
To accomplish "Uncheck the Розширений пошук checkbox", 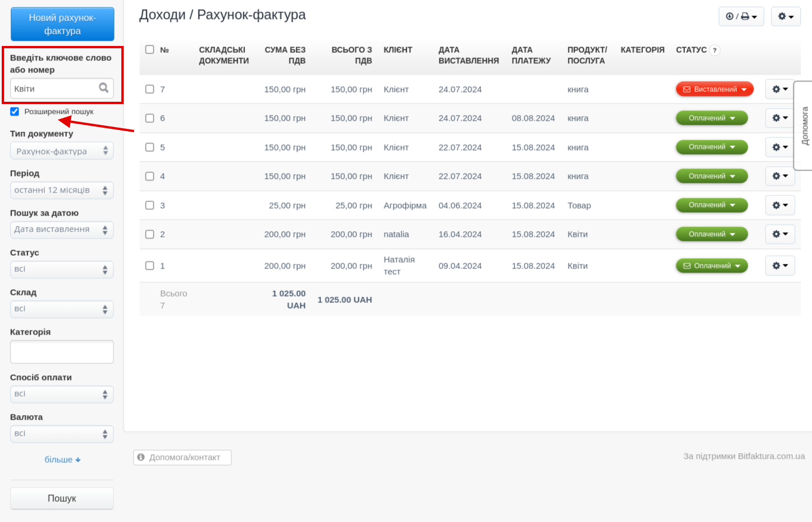I will click(15, 112).
